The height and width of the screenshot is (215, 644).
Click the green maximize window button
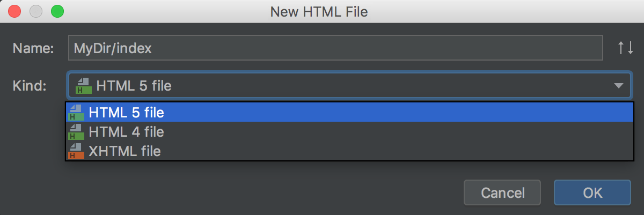point(56,11)
